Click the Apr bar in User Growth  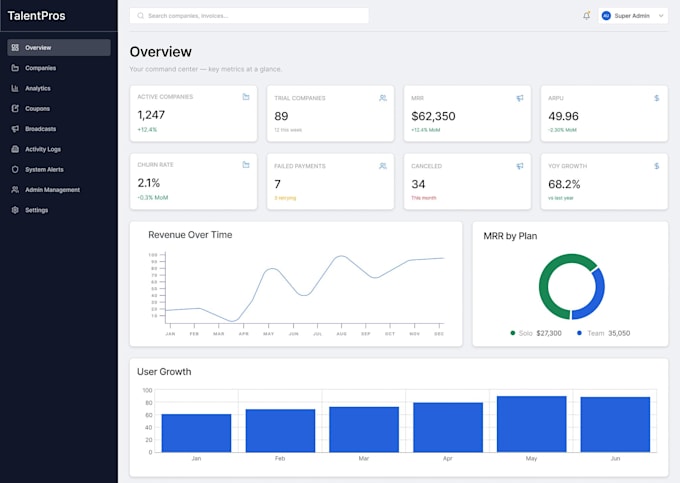coord(448,428)
